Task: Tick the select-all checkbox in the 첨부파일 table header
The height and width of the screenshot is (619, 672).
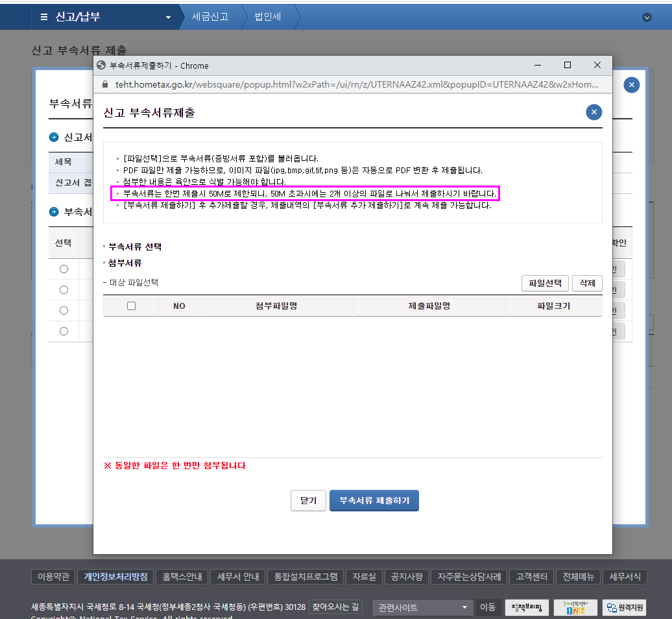Action: pos(132,306)
